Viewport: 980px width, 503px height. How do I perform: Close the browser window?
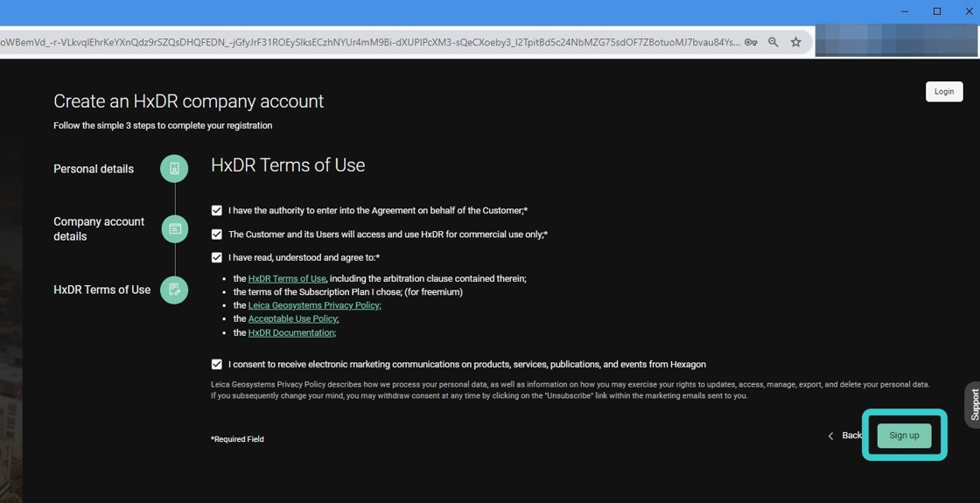coord(969,11)
